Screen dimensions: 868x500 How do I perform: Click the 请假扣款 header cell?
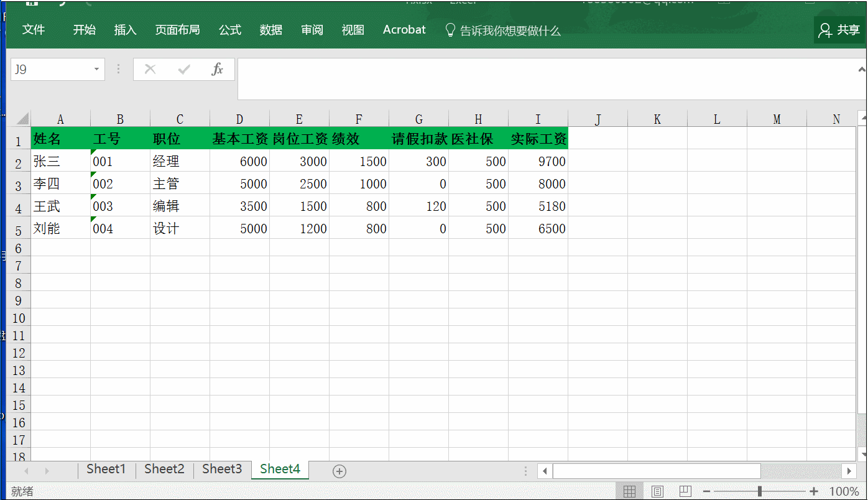point(418,138)
